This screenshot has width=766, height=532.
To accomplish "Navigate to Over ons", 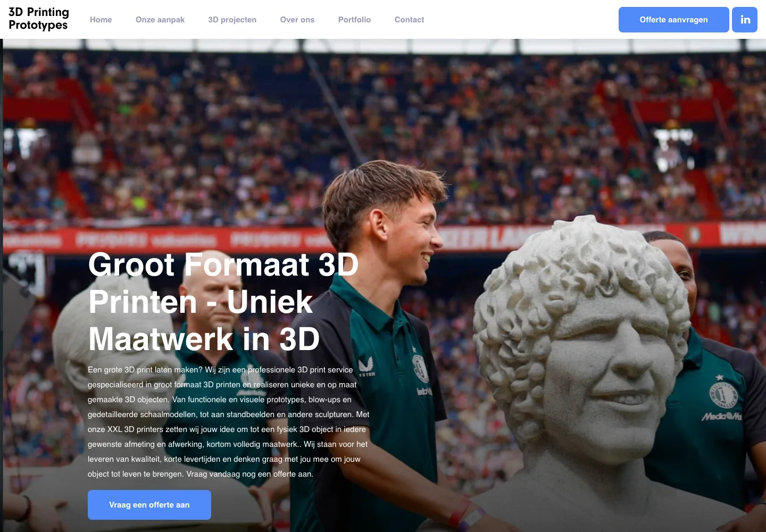I will coord(297,20).
